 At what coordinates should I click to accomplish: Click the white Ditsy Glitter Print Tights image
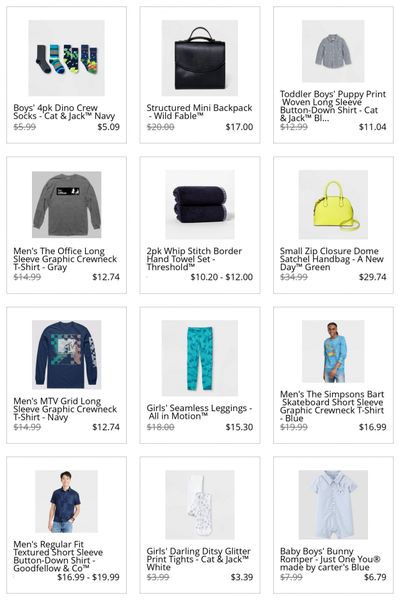point(200,505)
